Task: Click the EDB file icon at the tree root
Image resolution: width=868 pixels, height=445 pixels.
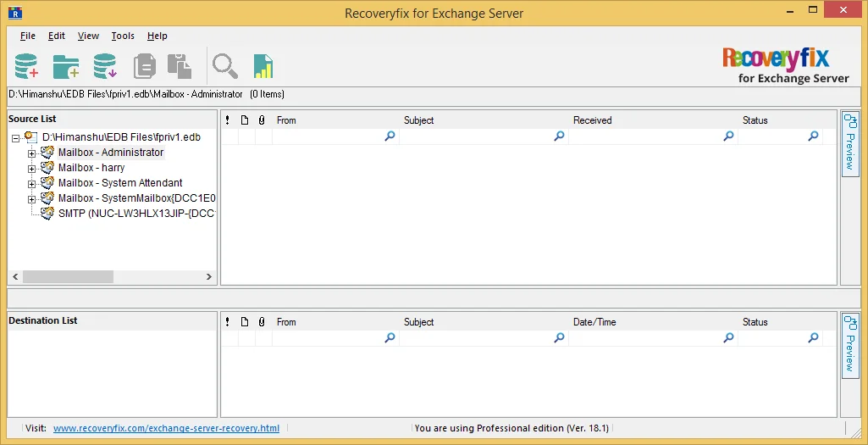Action: coord(31,136)
